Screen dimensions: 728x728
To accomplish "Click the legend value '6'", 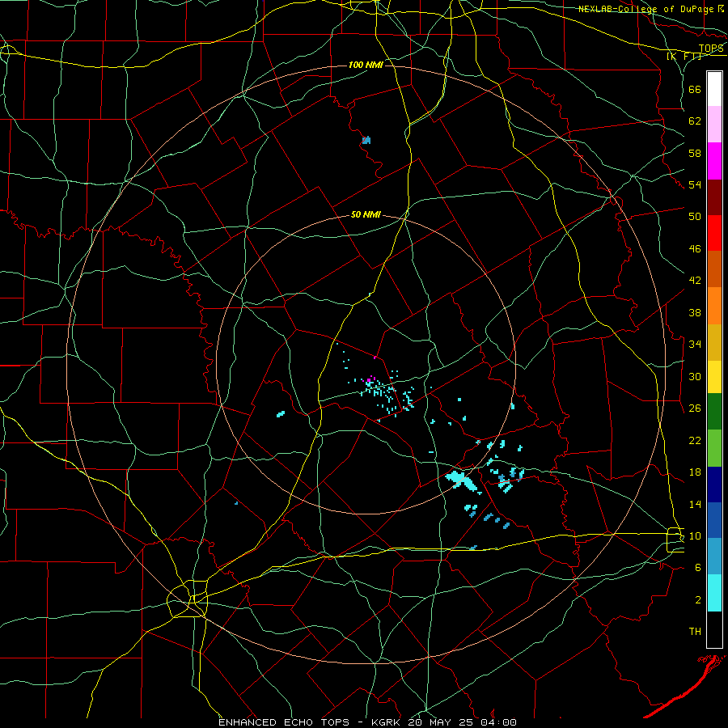I will coord(698,567).
